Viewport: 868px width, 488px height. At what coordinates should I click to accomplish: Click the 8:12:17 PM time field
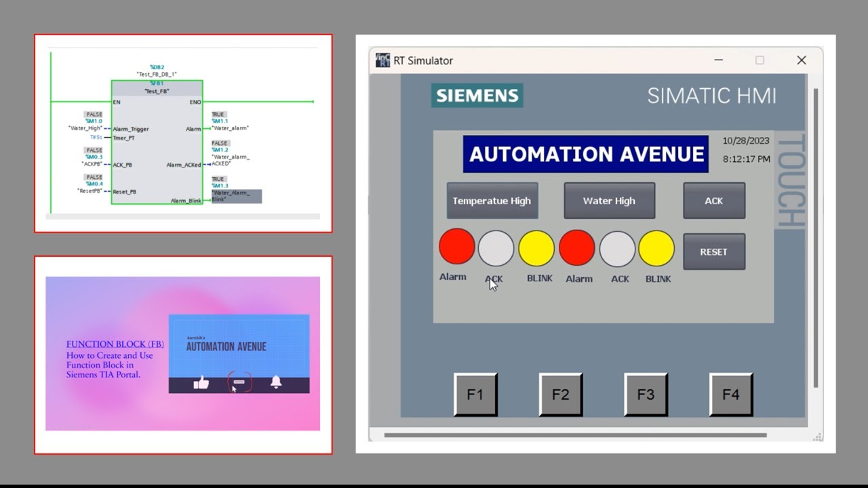tap(746, 159)
